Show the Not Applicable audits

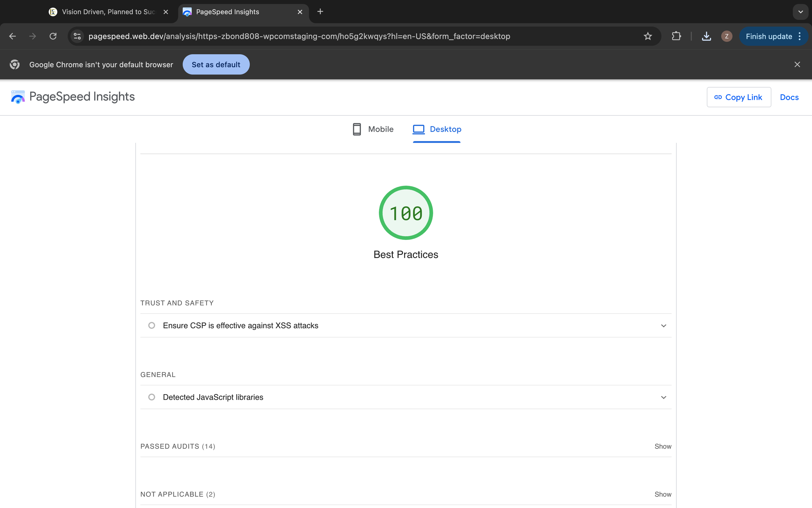click(x=663, y=494)
